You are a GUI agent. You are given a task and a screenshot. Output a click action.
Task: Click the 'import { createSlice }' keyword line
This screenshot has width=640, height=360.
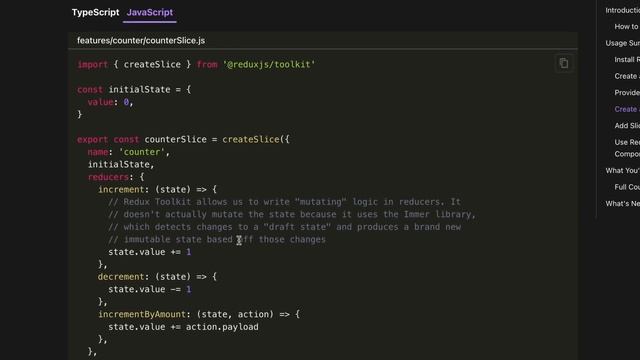point(196,64)
